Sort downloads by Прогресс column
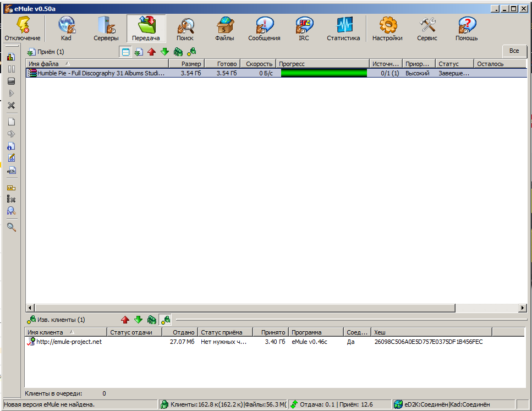This screenshot has width=532, height=411. click(x=322, y=64)
